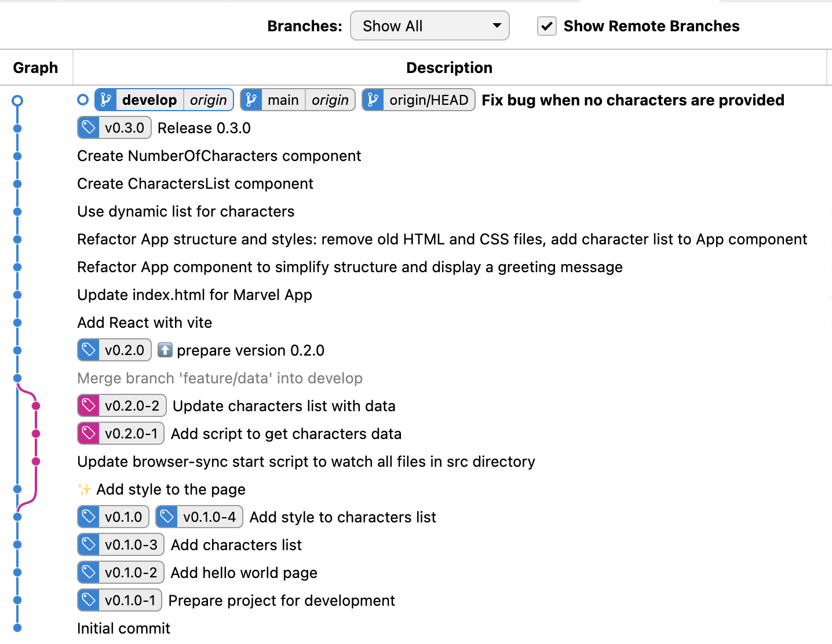Click the develop branch icon
This screenshot has height=644, width=832.
106,100
